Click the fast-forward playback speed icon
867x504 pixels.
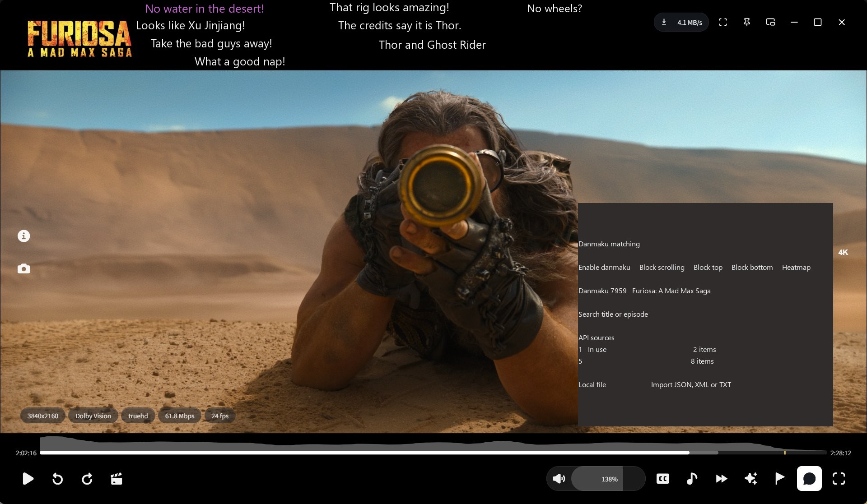click(x=722, y=479)
